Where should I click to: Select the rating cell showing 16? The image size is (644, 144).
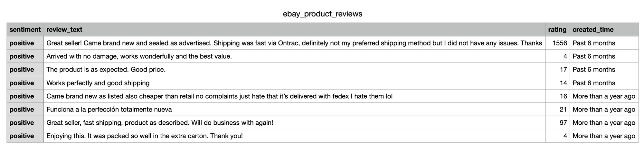coord(563,96)
